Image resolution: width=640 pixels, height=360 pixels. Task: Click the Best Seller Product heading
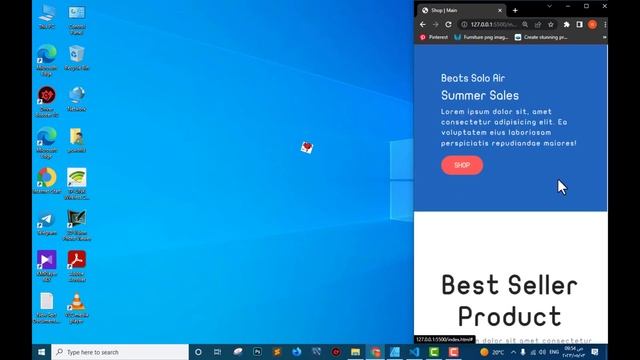coord(510,300)
